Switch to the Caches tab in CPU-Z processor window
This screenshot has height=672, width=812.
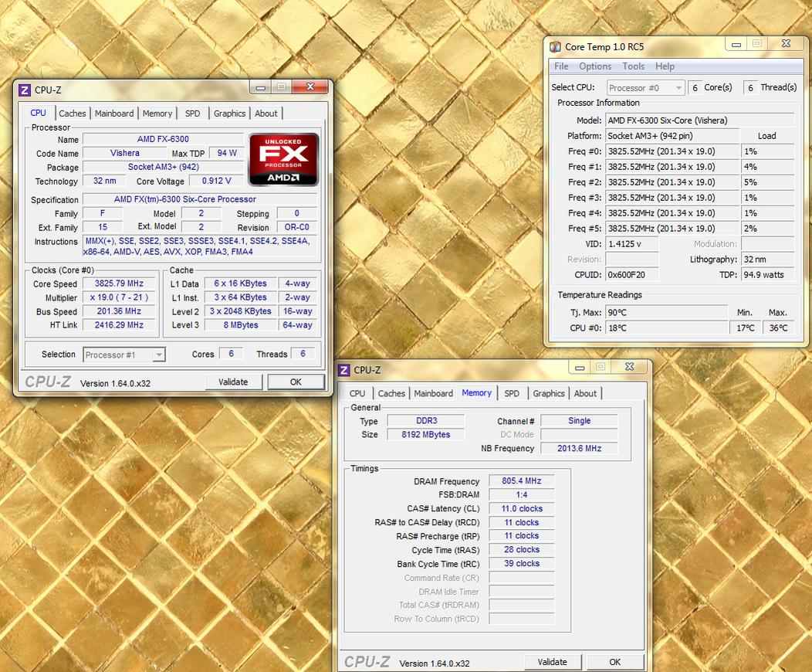(72, 114)
